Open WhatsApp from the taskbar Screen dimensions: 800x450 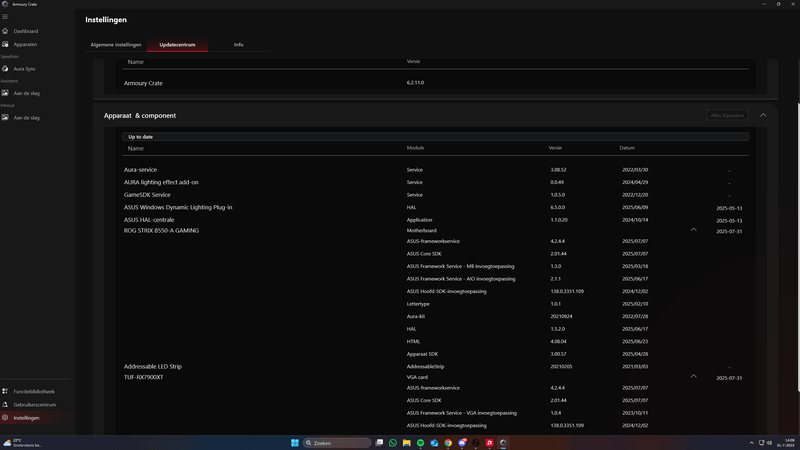coord(393,443)
